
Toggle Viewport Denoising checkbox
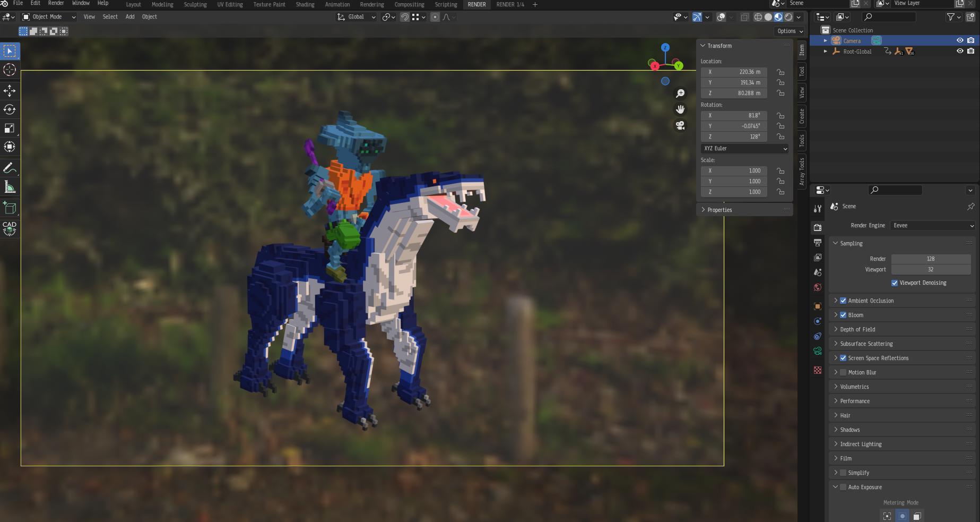(x=895, y=283)
